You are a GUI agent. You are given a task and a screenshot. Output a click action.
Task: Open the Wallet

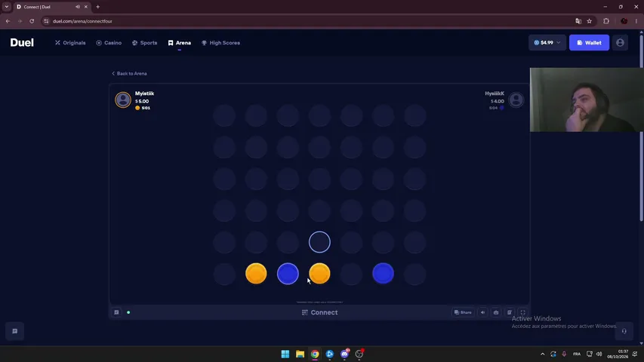point(589,43)
